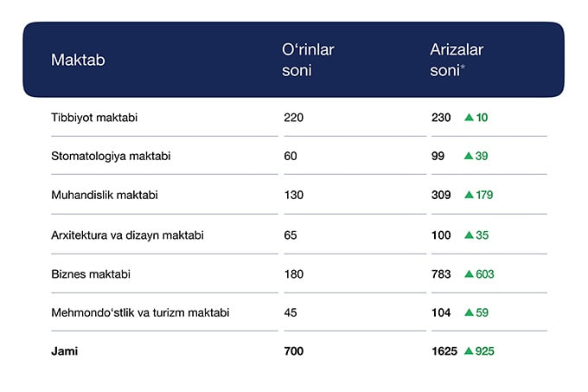This screenshot has height=392, width=588.
Task: Click the green triangle in the Jami row
Action: pos(469,351)
